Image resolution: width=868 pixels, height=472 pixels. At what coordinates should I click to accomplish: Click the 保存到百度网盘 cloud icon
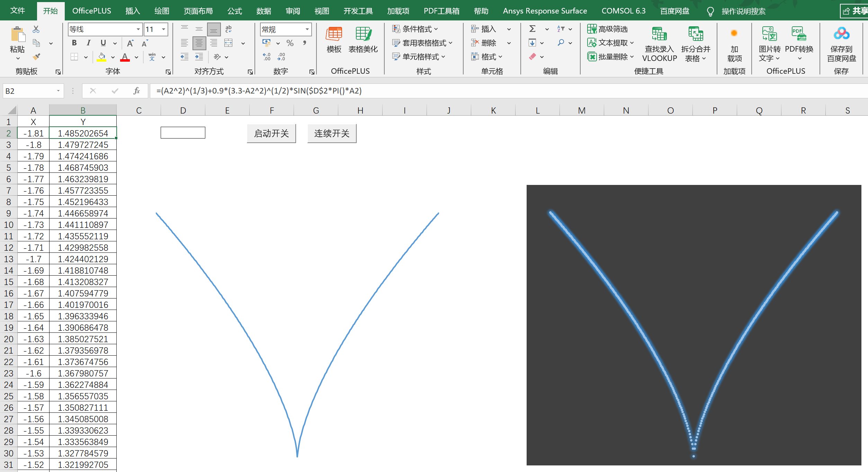coord(841,34)
